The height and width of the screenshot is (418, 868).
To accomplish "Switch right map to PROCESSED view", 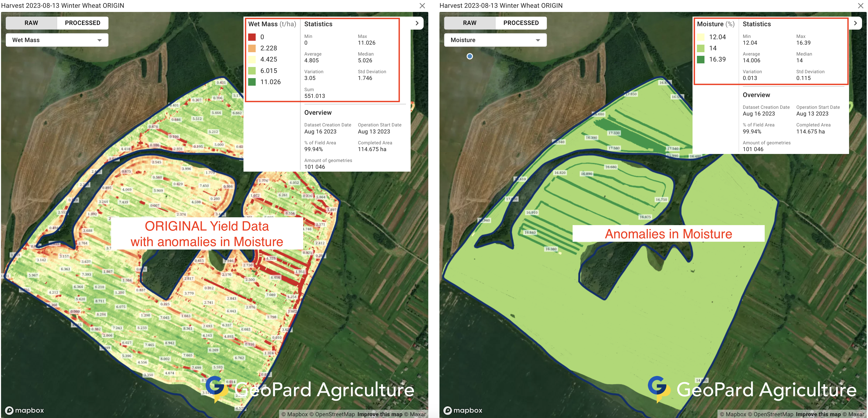I will pyautogui.click(x=521, y=23).
